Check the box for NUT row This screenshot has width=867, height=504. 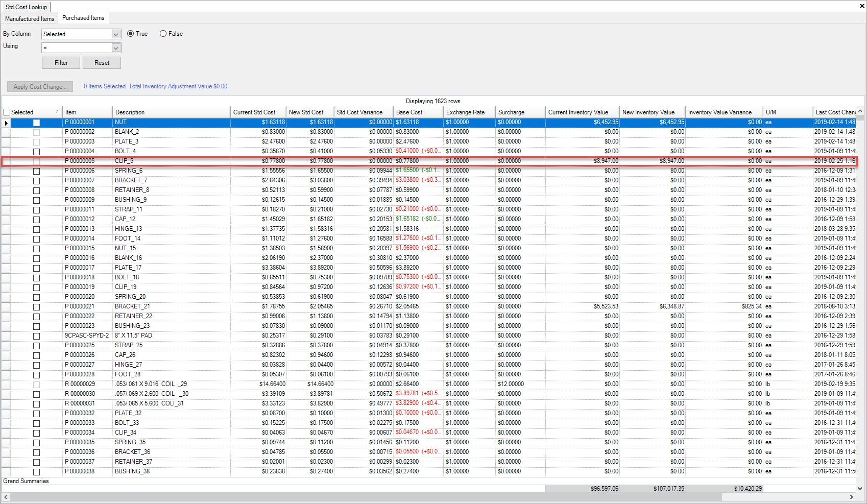click(x=36, y=123)
